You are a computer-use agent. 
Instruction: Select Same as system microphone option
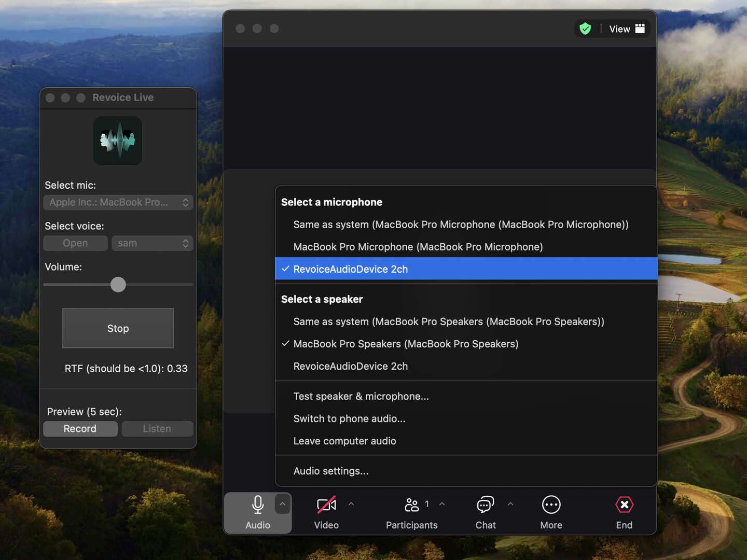(x=466, y=225)
